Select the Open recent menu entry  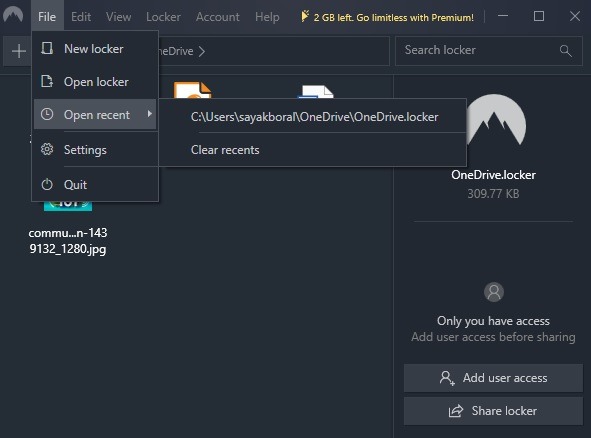click(95, 115)
